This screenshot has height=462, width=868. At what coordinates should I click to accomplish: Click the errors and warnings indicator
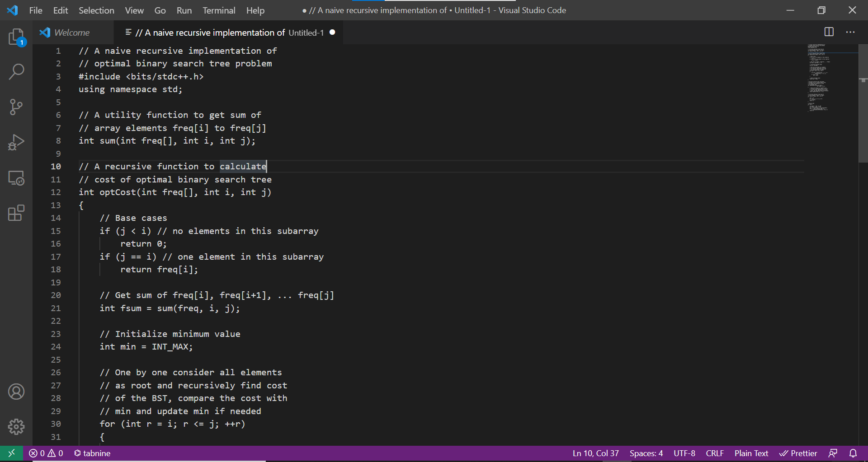click(x=45, y=453)
